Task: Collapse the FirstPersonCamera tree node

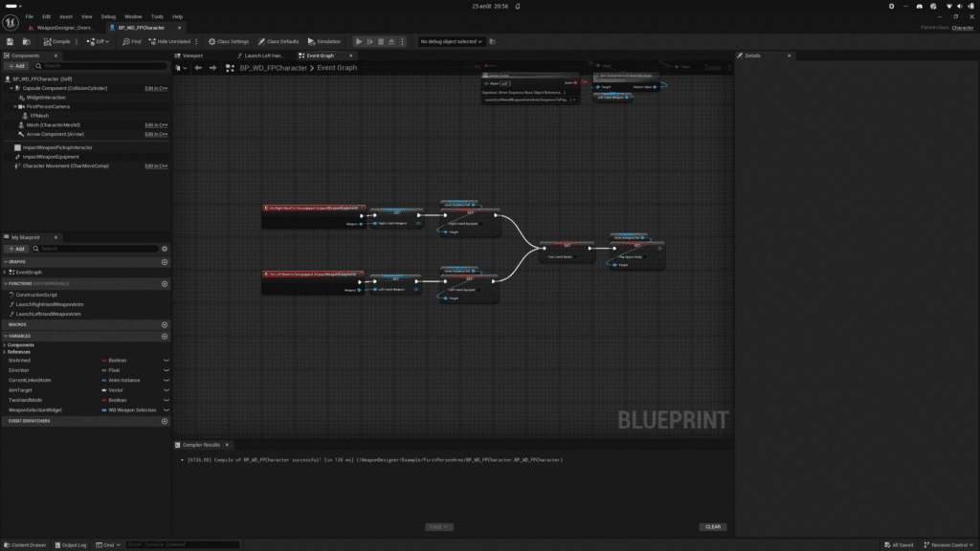Action: click(x=15, y=107)
